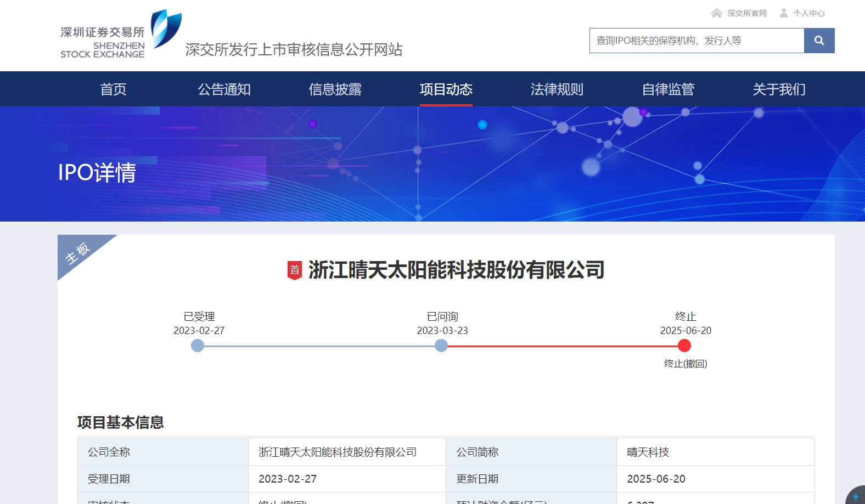Open the 信息披露 menu

click(x=335, y=89)
